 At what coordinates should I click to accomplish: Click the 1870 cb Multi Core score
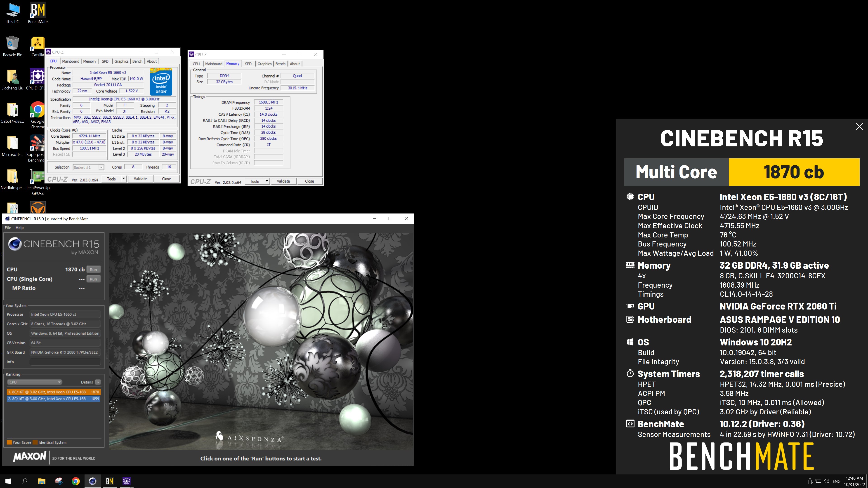click(794, 172)
